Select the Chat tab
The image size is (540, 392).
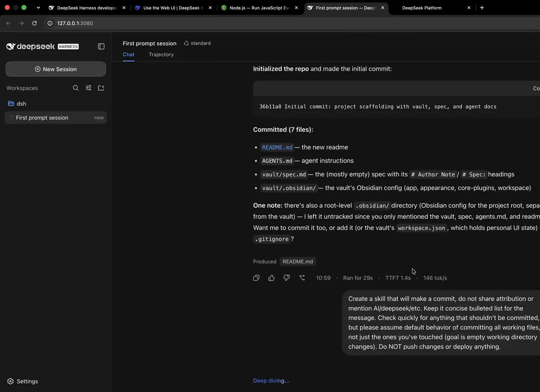point(129,55)
